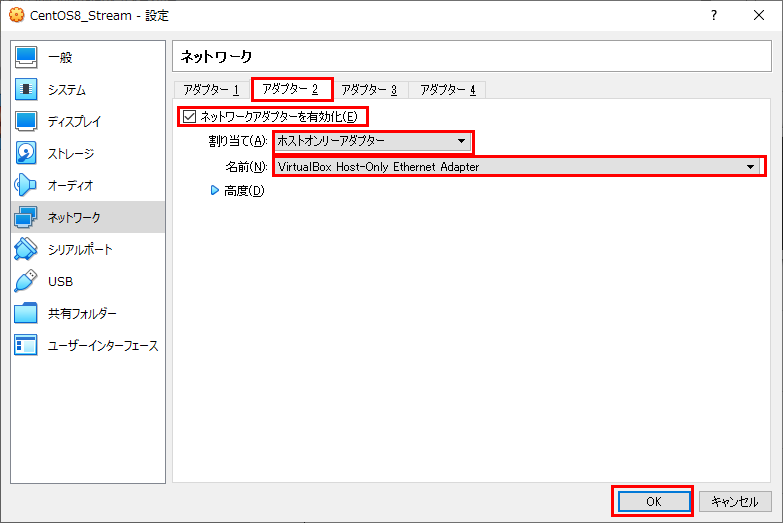Toggle ネットワークアダプターを有効化 checkbox
Image resolution: width=783 pixels, height=523 pixels.
(x=189, y=116)
